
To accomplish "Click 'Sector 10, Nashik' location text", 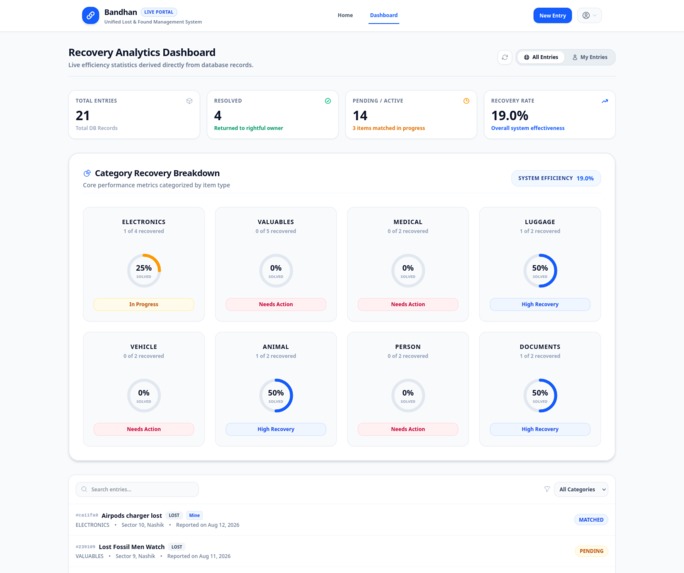I will [x=143, y=525].
